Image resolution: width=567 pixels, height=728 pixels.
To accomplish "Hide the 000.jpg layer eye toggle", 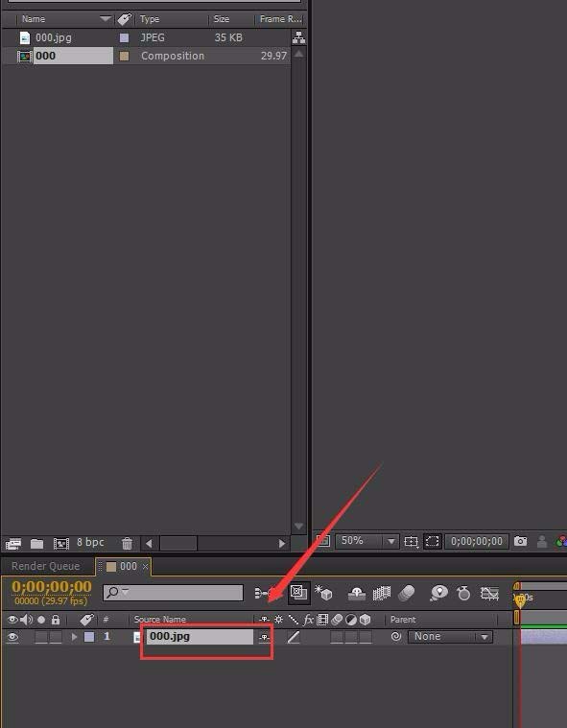I will (12, 637).
